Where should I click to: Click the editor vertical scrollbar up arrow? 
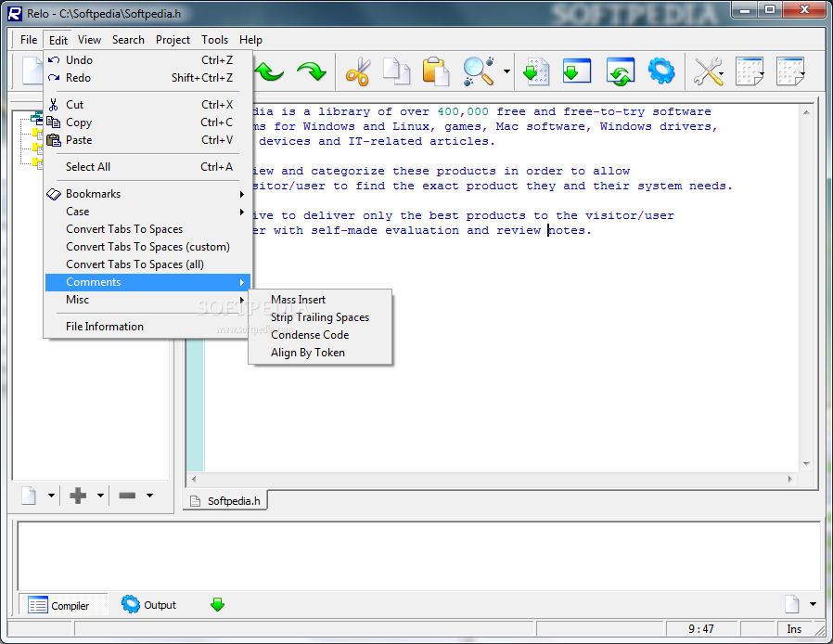(806, 112)
